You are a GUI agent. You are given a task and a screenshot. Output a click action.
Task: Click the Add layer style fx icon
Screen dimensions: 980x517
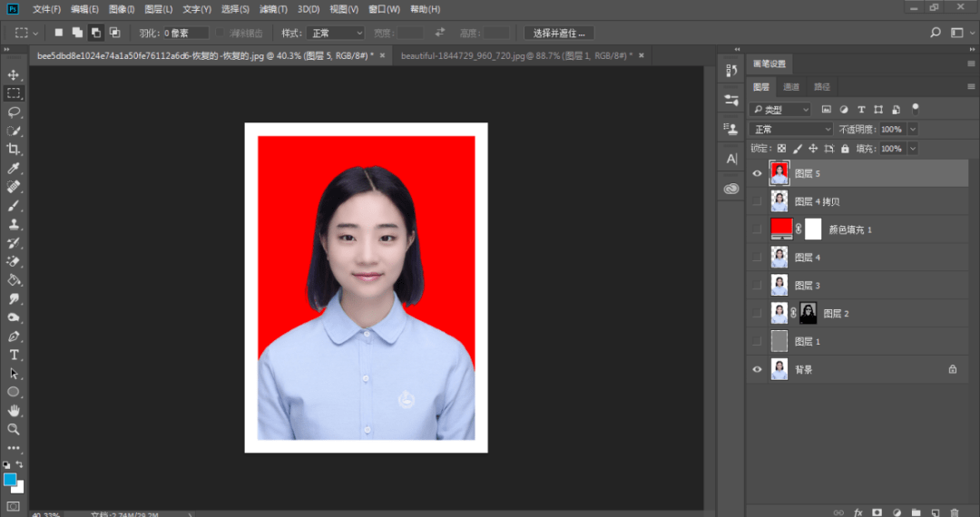tap(858, 512)
